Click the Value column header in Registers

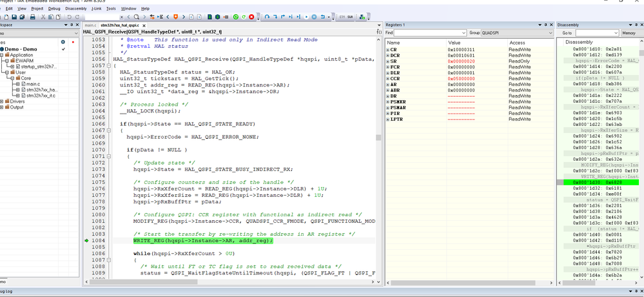coord(476,43)
